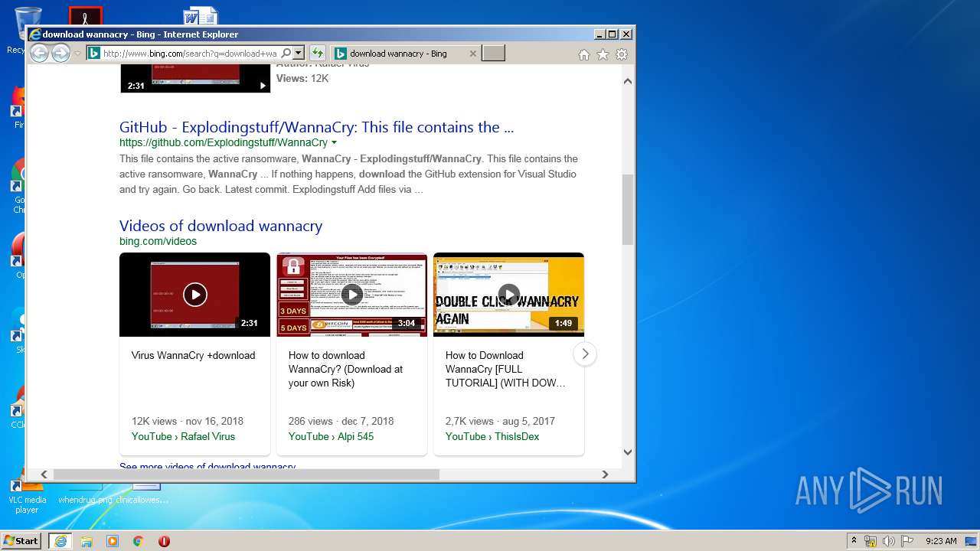Screen dimensions: 980x551
Task: Select the 'download wannacry - Bing' tab
Action: tap(406, 54)
